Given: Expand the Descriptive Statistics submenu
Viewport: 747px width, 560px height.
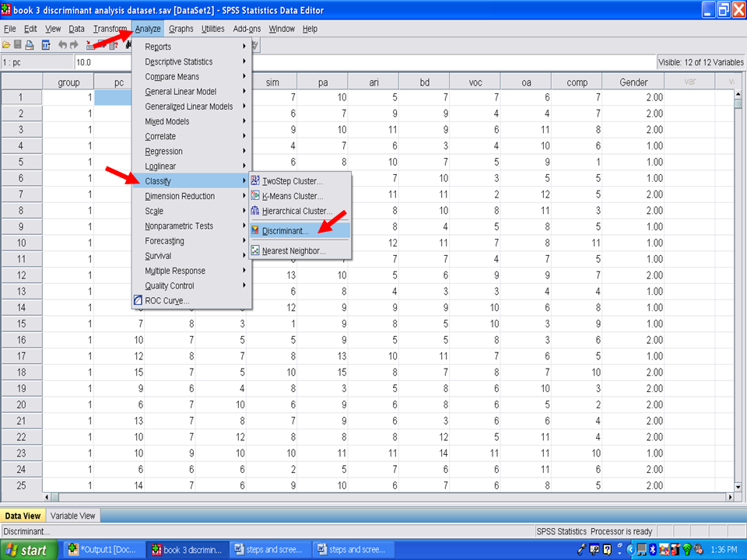Looking at the screenshot, I should click(178, 61).
